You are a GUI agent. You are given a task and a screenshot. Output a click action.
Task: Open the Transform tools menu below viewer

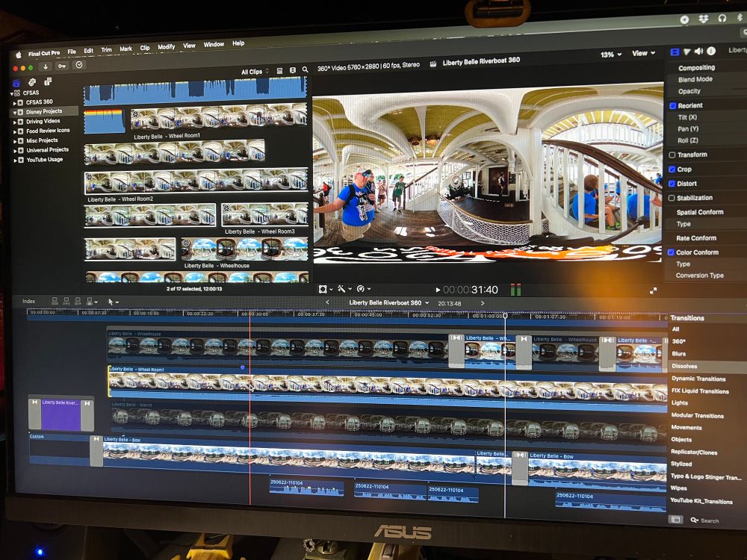[x=325, y=289]
